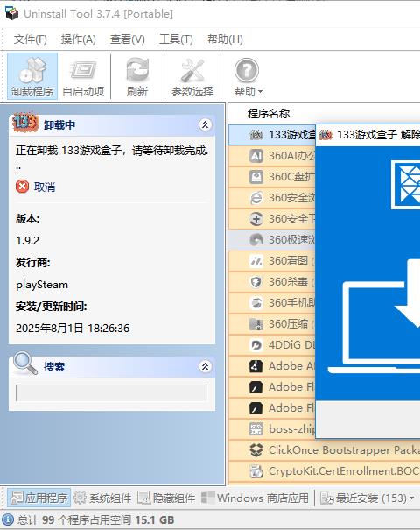
Task: Open the 文件(F) menu
Action: point(30,39)
